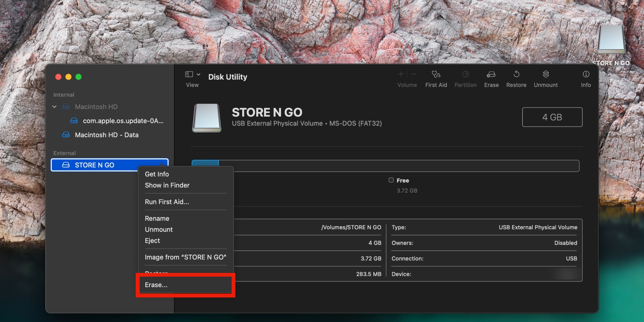Screen dimensions: 644x322
Task: Collapse the Macintosh HD disclosure chevron
Action: (x=54, y=107)
